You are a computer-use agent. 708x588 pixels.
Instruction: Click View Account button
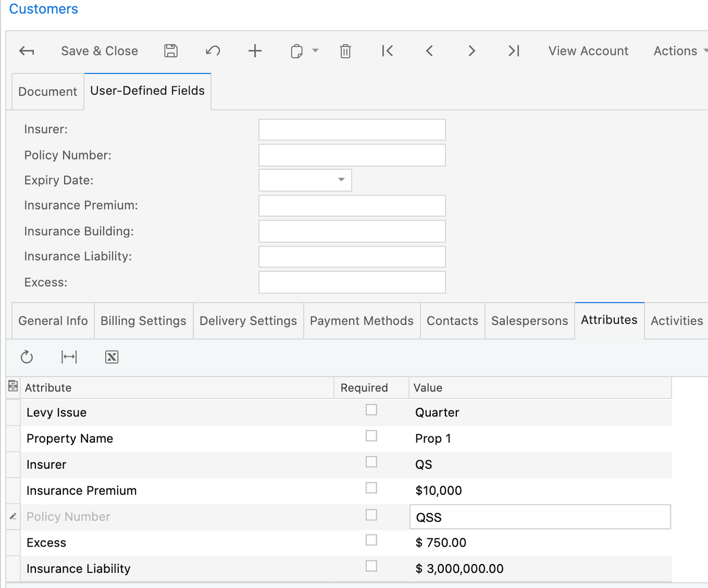(588, 51)
